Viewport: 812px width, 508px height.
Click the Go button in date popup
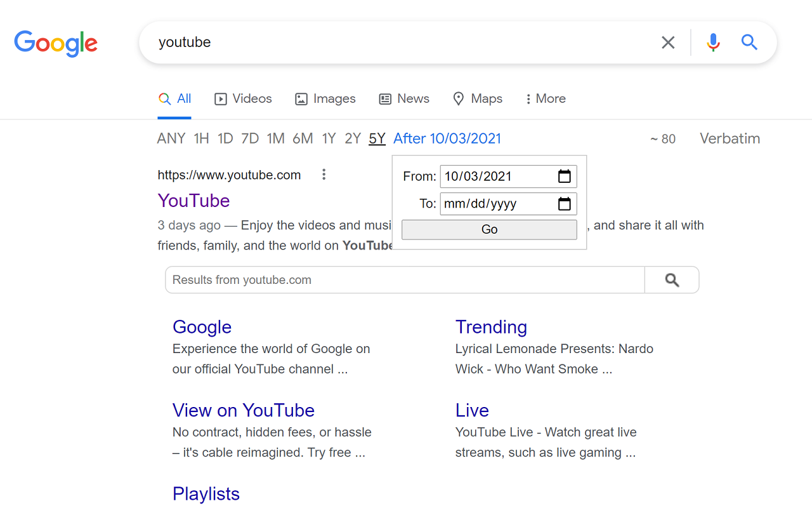tap(489, 230)
